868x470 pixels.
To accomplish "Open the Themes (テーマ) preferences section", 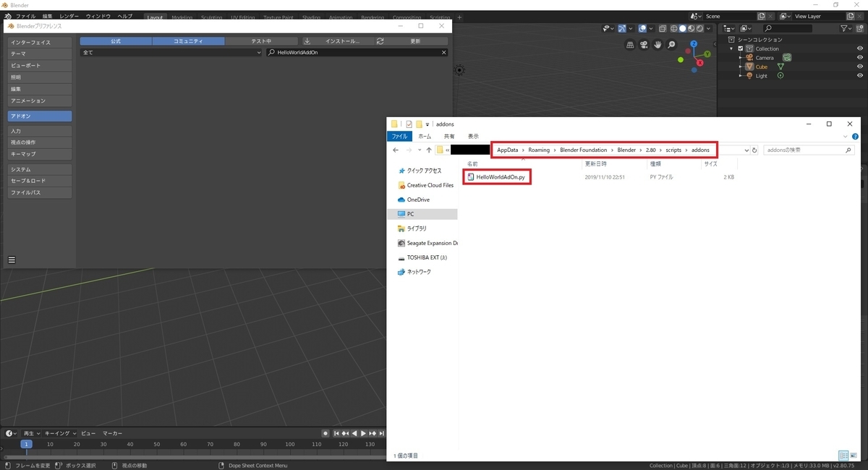I will point(40,54).
